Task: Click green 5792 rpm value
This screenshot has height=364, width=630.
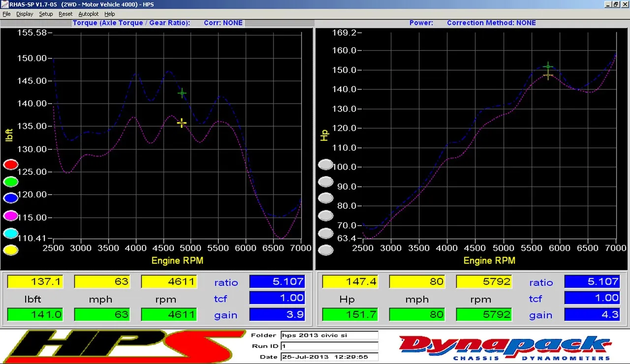Action: point(484,315)
